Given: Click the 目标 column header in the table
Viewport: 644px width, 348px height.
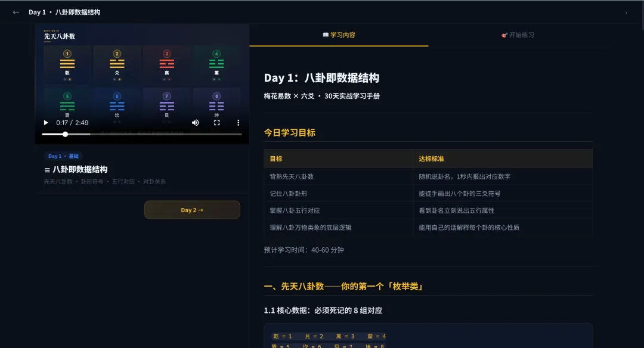Looking at the screenshot, I should coord(276,159).
